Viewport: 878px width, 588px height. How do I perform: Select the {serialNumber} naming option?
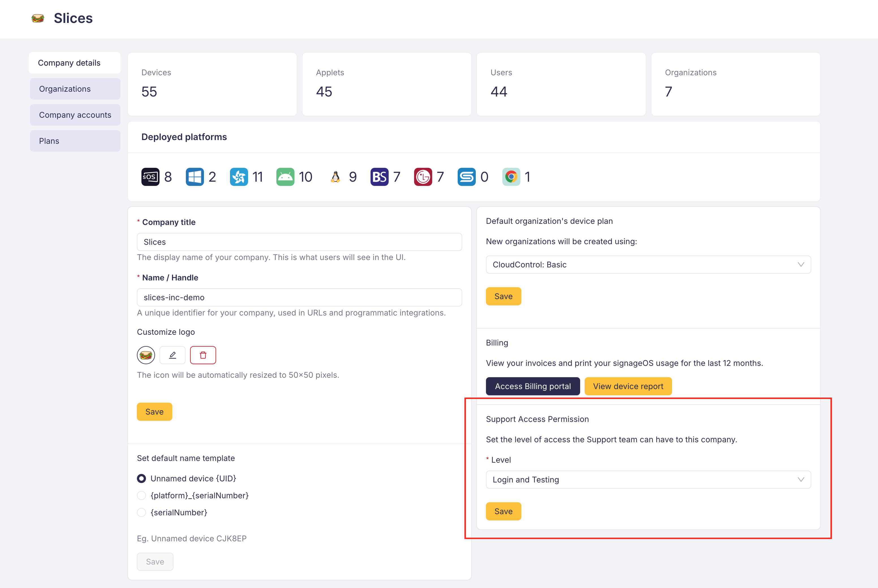tap(141, 512)
